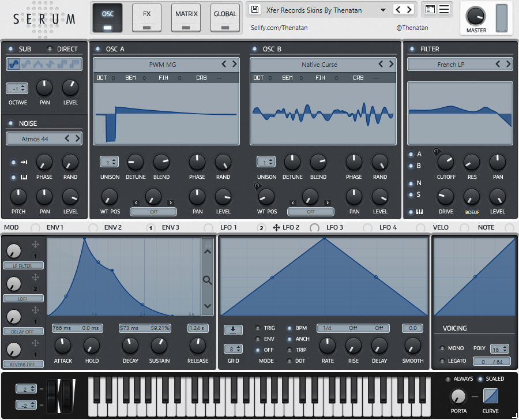
Task: Change LFO GRID stepper value
Action: tap(233, 349)
